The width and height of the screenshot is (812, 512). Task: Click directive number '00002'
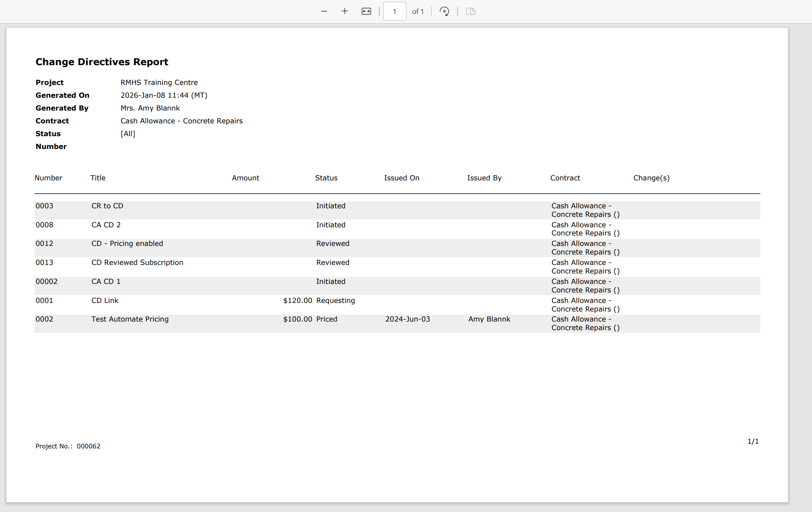point(47,281)
